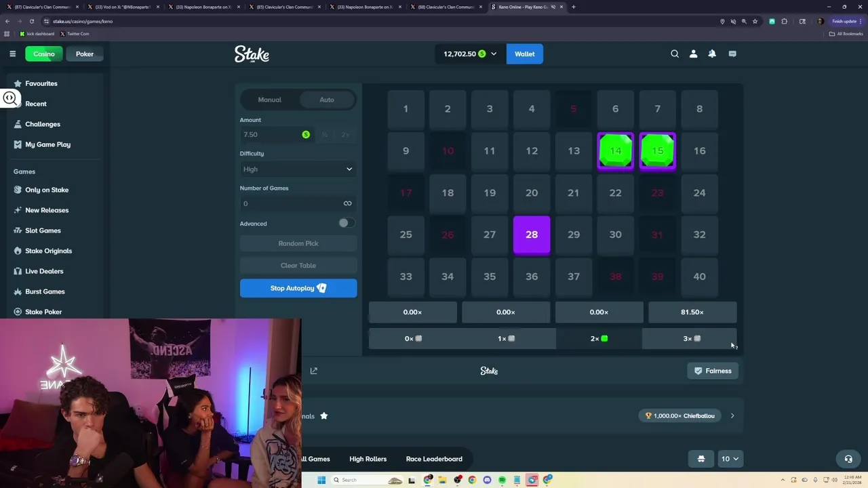The width and height of the screenshot is (868, 488).
Task: Click the favourite star next to game title
Action: pos(324,415)
